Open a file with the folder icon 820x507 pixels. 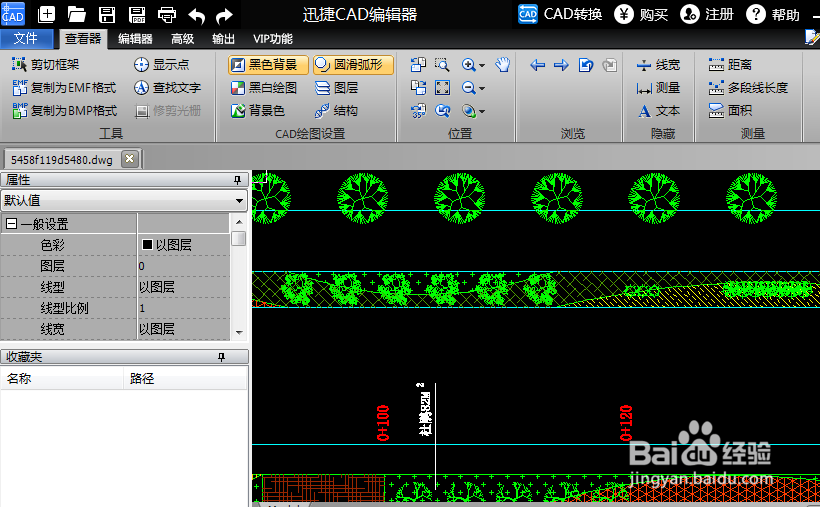click(x=76, y=14)
